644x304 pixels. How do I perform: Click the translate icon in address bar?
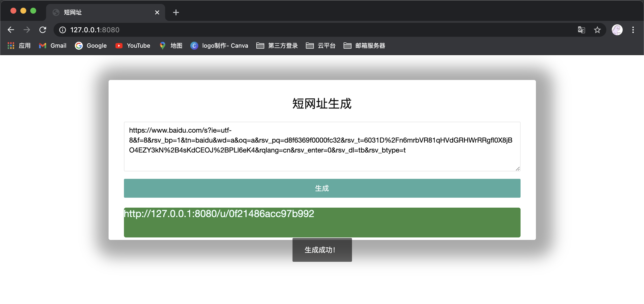[581, 30]
